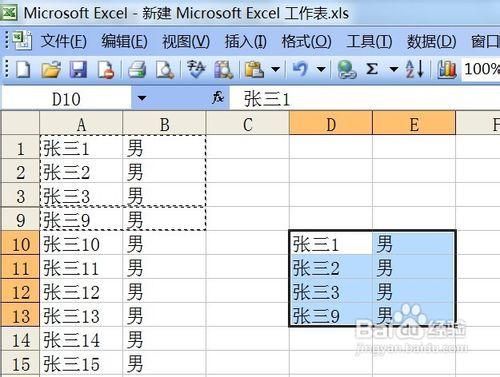Expand the AutoSum functions dropdown
Image resolution: width=500 pixels, height=377 pixels.
point(394,69)
